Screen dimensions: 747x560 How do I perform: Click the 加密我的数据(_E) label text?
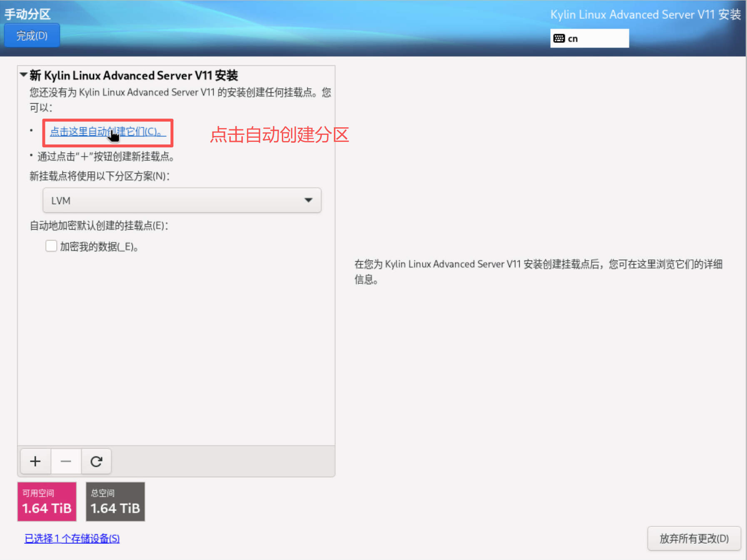pos(99,247)
